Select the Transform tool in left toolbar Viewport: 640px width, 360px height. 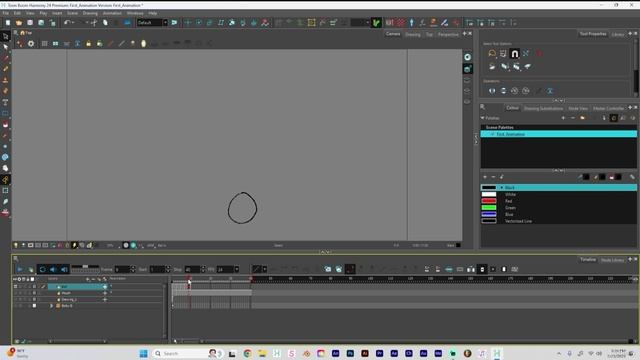pyautogui.click(x=5, y=36)
